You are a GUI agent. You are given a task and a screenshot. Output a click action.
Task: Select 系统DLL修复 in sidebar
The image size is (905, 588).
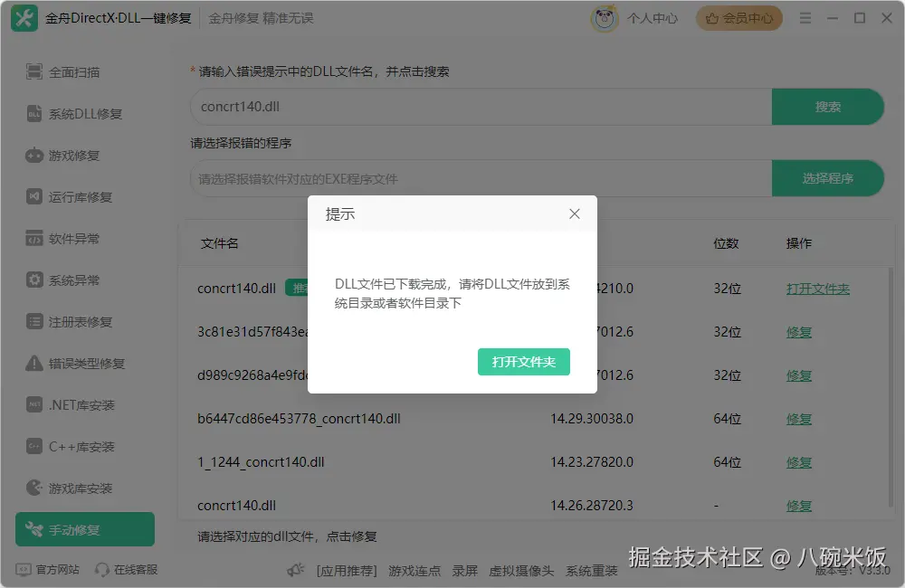(85, 114)
